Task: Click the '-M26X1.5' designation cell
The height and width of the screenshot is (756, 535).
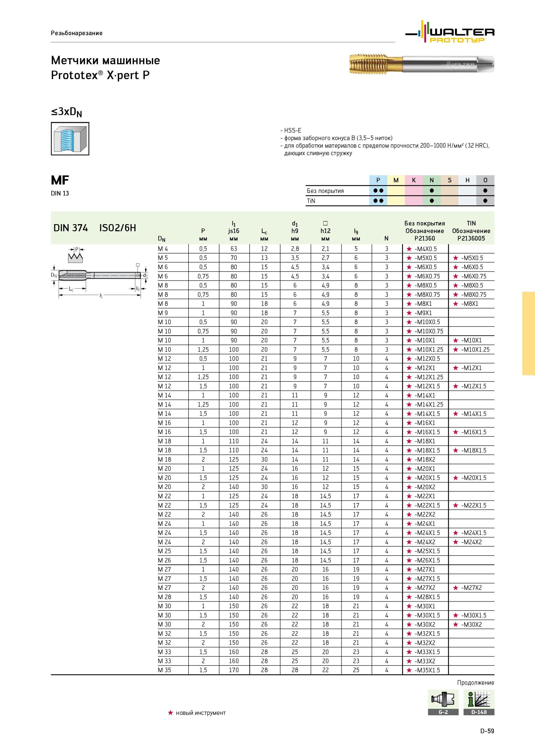Action: pos(427,560)
